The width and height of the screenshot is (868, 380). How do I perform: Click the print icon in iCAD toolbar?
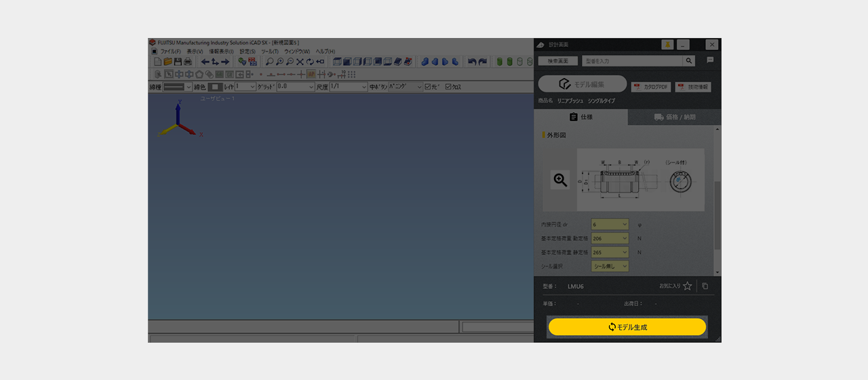[188, 62]
